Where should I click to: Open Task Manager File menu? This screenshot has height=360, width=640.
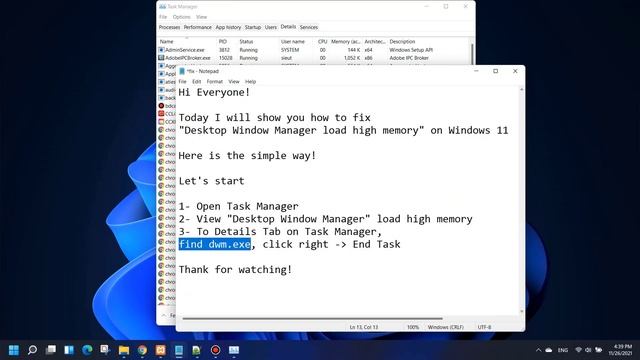163,17
